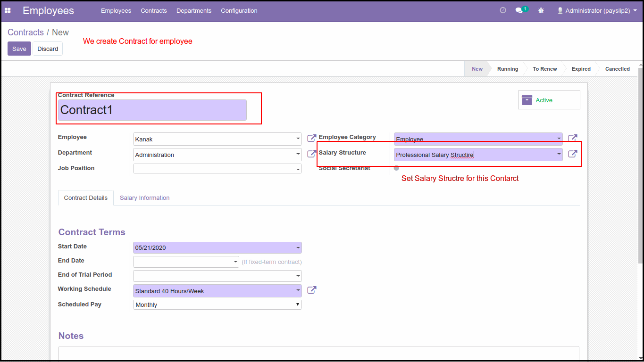Open external link for Department Administration
This screenshot has width=644, height=362.
312,154
